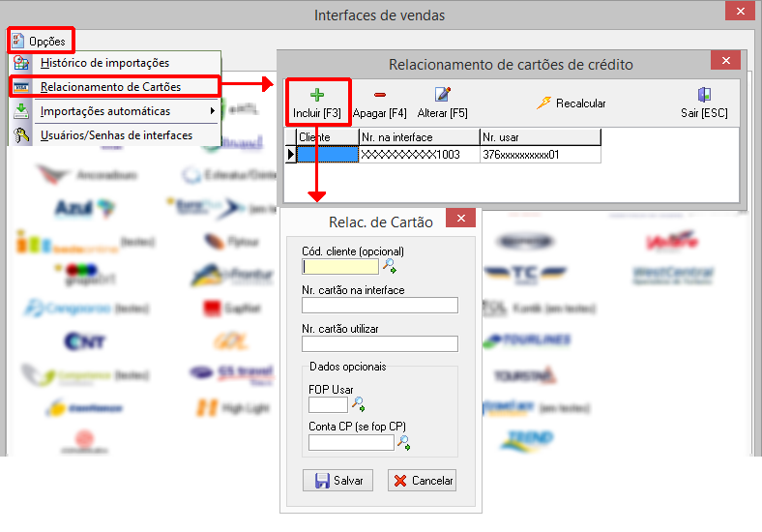Open the Opções menu
The image size is (762, 532).
(x=40, y=41)
